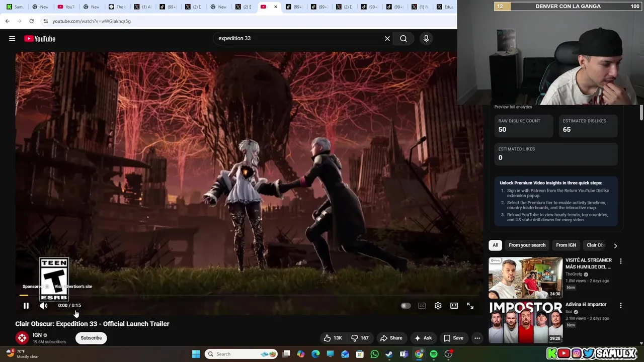Open the YouTube hamburger guide menu
Screen dimensions: 644x362
point(12,39)
